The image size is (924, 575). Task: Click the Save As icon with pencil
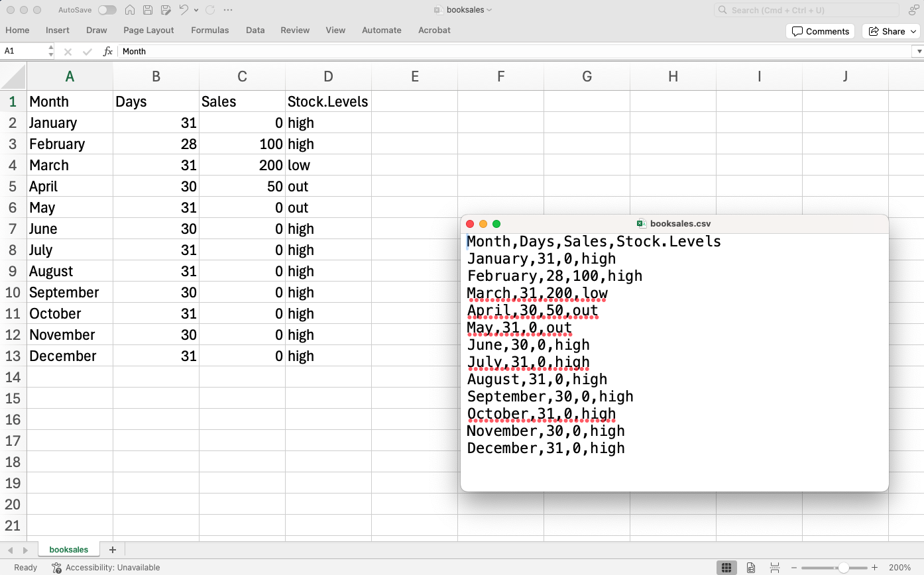pos(166,10)
